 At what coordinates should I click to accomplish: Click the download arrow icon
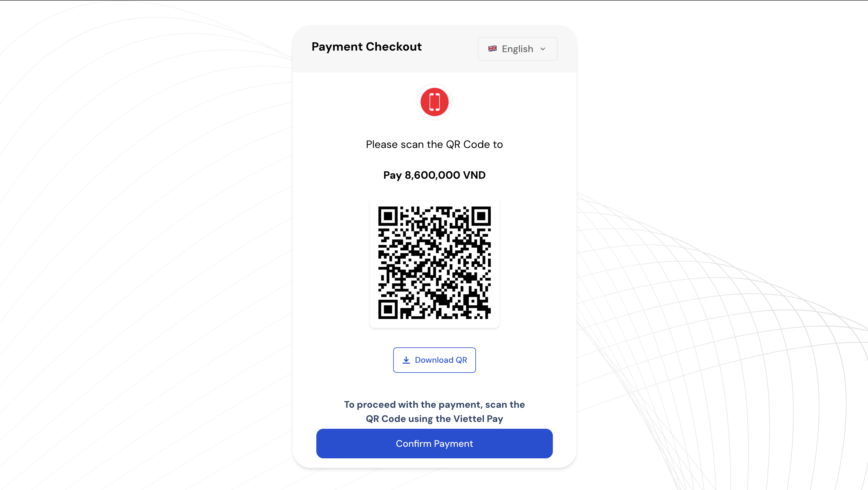pyautogui.click(x=406, y=360)
